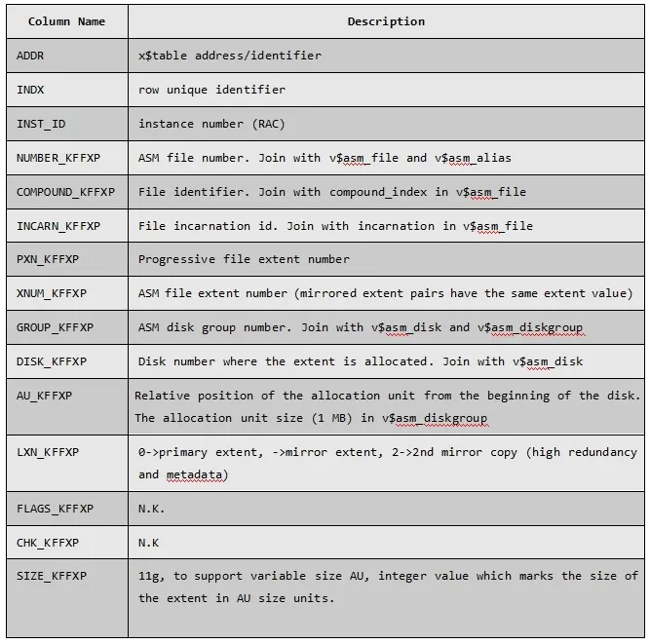
Task: Click the Description header cell
Action: (386, 21)
